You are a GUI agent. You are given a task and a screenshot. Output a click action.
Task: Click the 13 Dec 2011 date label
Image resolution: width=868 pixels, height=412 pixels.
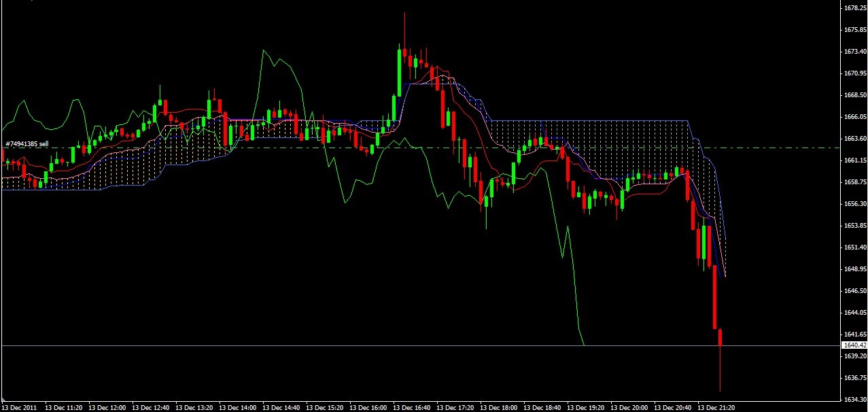[x=20, y=408]
